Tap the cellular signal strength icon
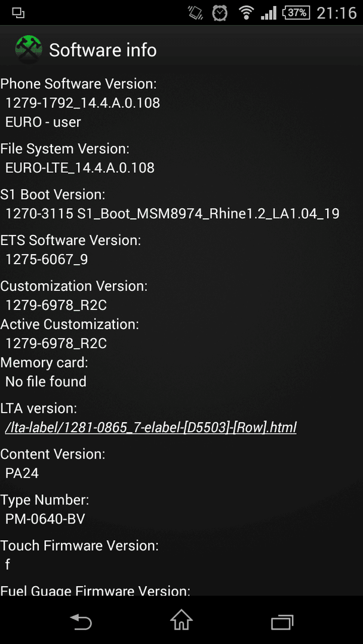This screenshot has height=644, width=363. pyautogui.click(x=269, y=14)
